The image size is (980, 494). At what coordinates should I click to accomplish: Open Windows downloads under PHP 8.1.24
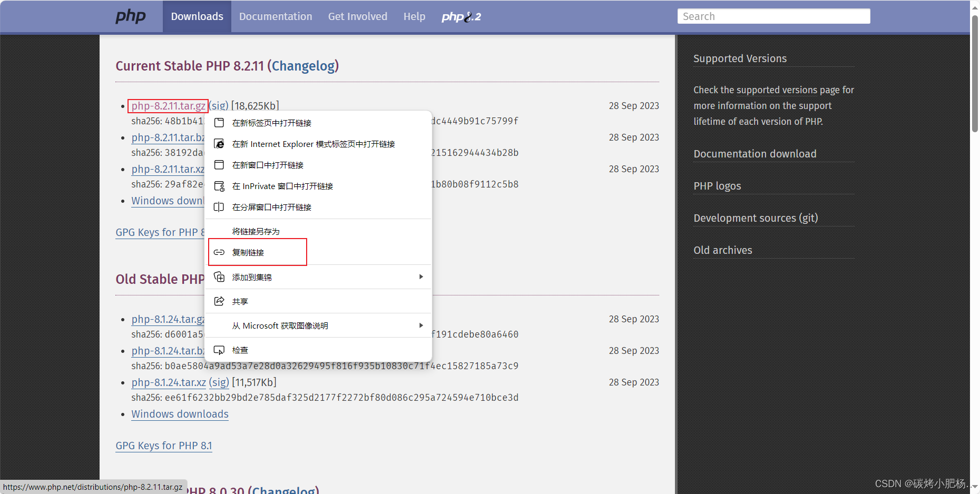point(180,414)
